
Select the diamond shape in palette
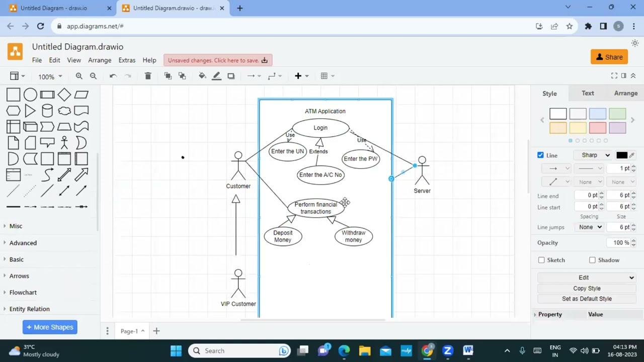coord(64,95)
